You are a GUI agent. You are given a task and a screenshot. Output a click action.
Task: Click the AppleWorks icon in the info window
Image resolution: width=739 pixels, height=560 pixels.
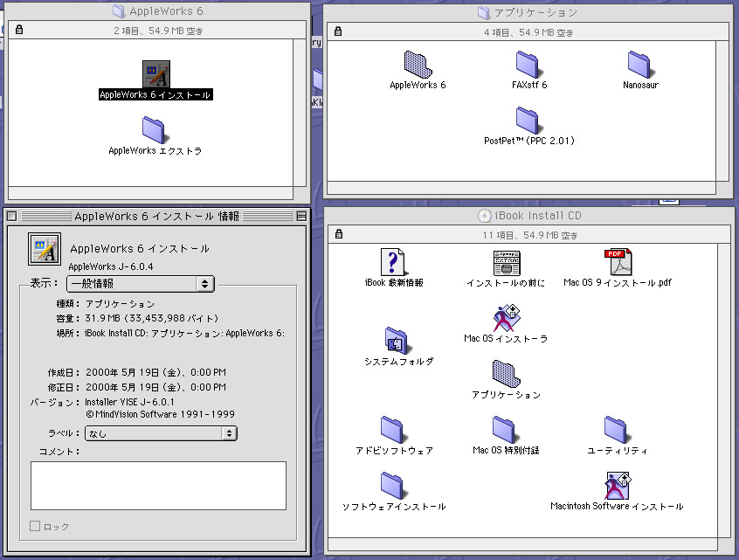click(45, 249)
